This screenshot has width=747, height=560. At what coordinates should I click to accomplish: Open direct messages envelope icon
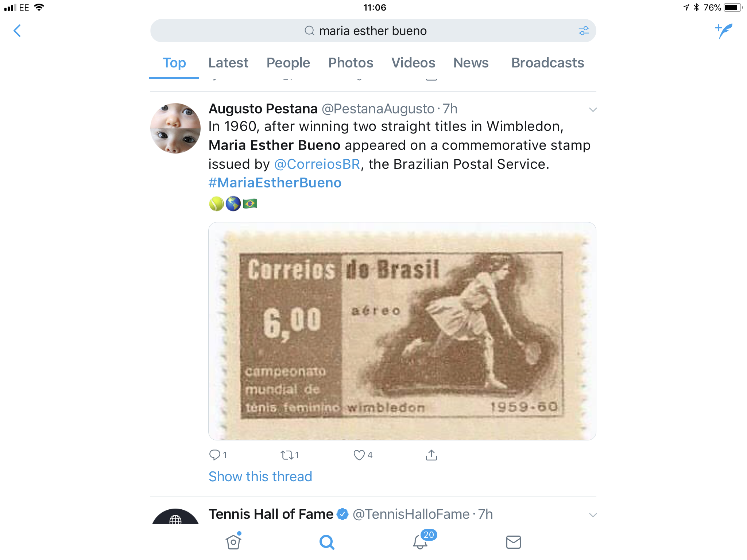[514, 542]
